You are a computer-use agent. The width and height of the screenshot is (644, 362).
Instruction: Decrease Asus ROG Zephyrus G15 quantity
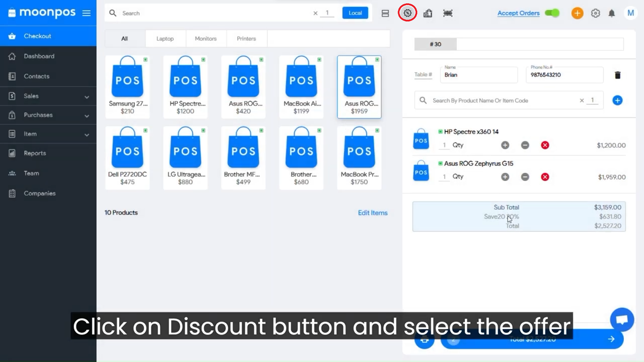click(525, 177)
